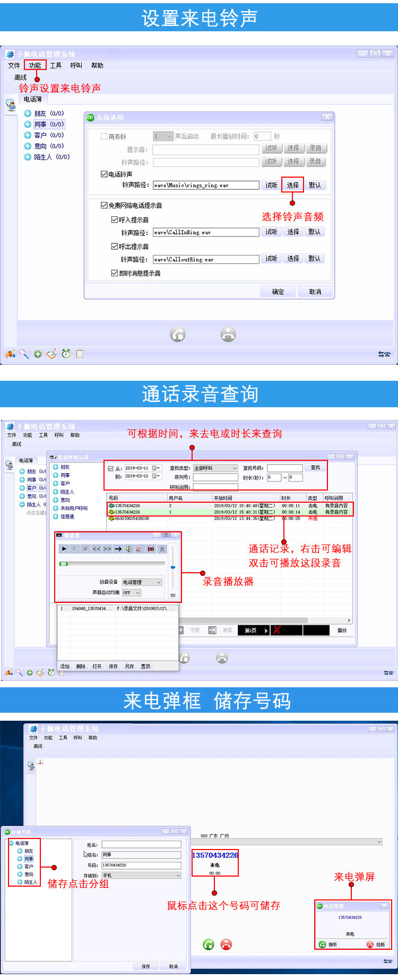The height and width of the screenshot is (980, 398).
Task: Uncheck the 呼出提示音 option
Action: pos(115,247)
